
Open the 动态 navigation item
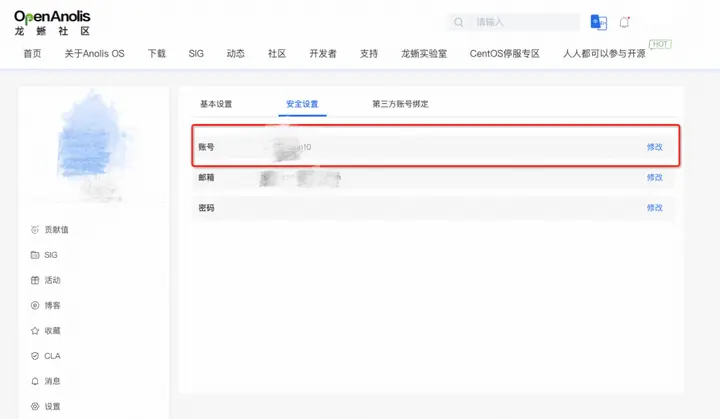(x=236, y=54)
